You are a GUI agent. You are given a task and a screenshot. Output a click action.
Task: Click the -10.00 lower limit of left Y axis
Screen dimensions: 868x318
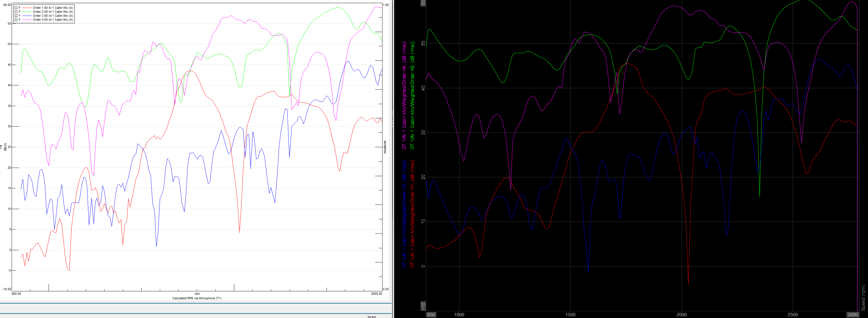[7, 289]
